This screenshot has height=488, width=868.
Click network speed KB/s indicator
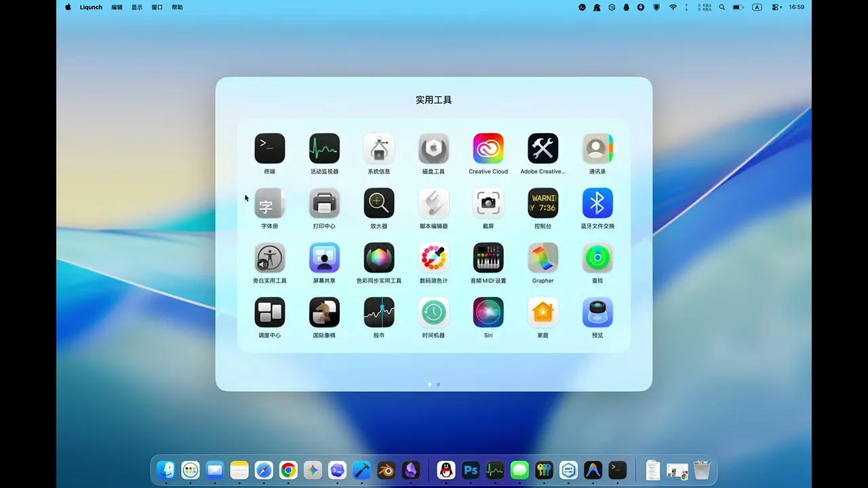[x=705, y=7]
